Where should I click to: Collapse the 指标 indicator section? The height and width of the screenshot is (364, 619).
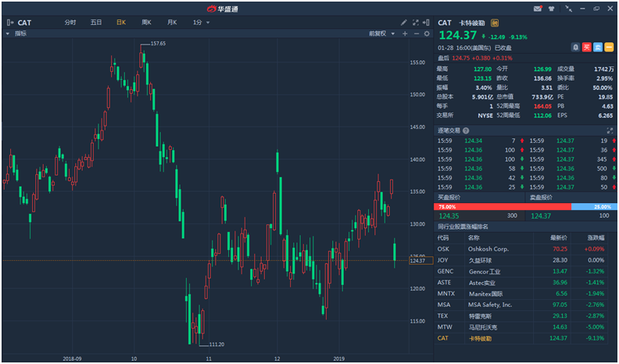[8, 34]
